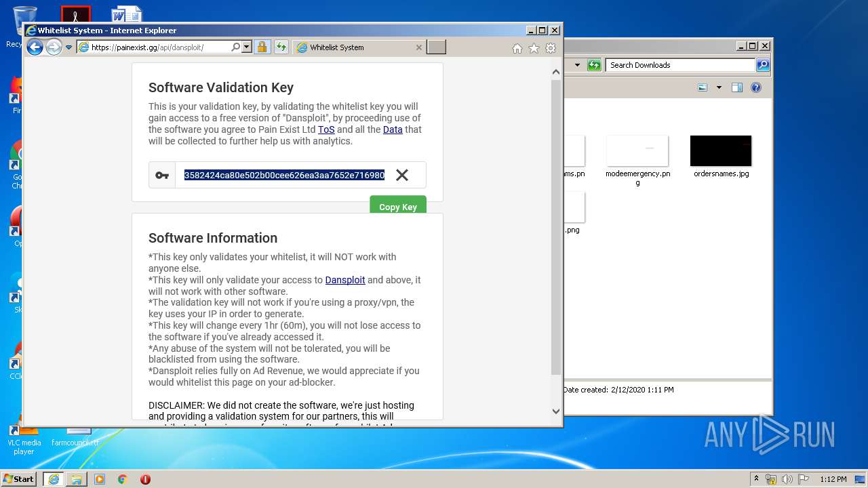This screenshot has height=488, width=868.
Task: Click the Search Downloads field in Explorer
Action: point(681,65)
